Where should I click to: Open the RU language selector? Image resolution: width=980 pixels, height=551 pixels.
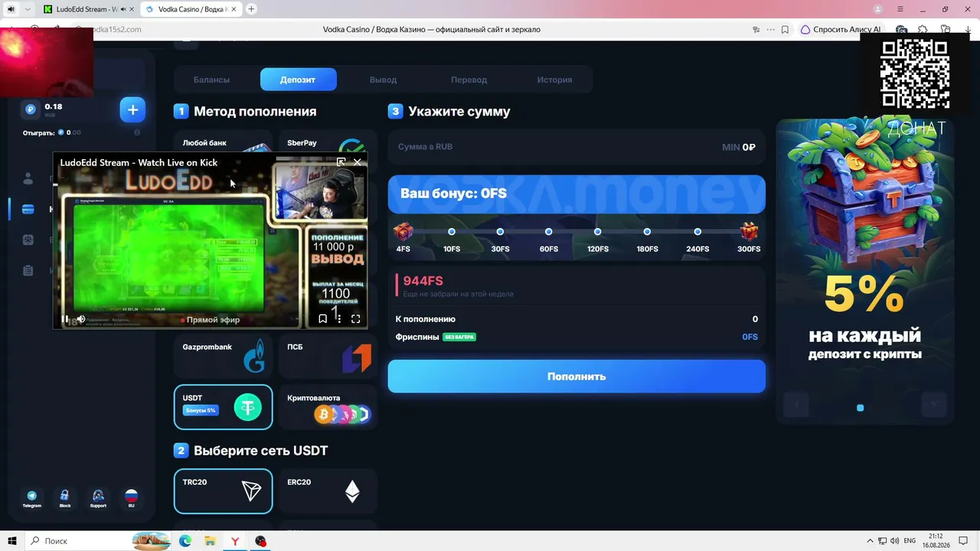tap(131, 499)
